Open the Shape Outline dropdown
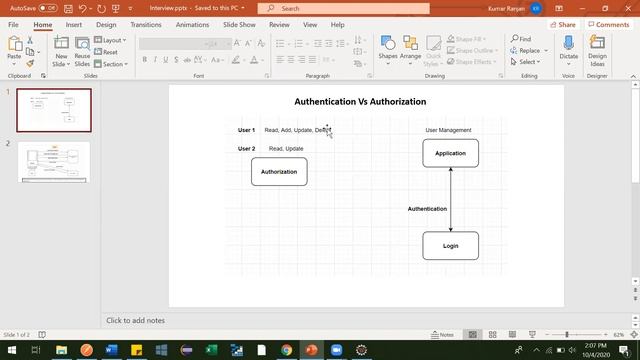The image size is (640, 360). coord(472,50)
